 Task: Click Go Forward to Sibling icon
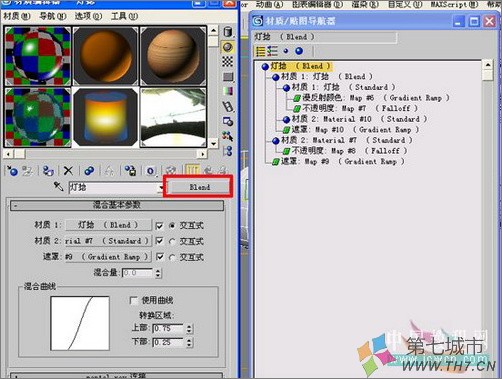click(223, 170)
